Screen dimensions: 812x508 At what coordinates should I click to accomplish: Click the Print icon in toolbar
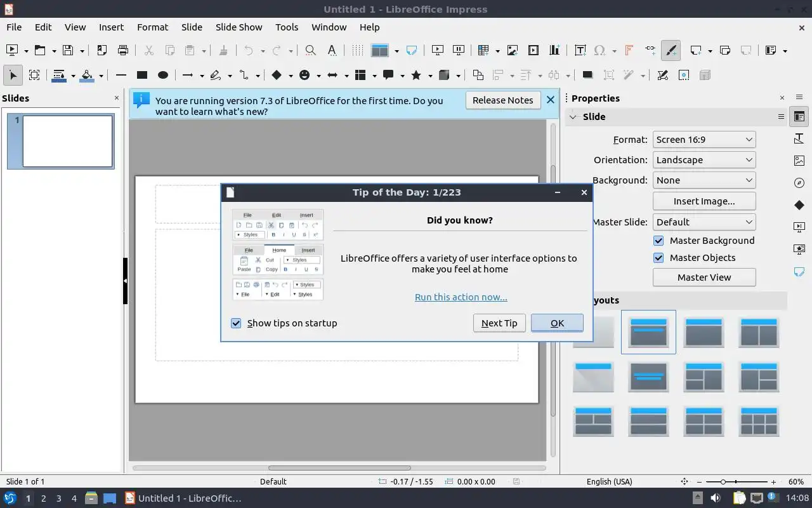(123, 50)
